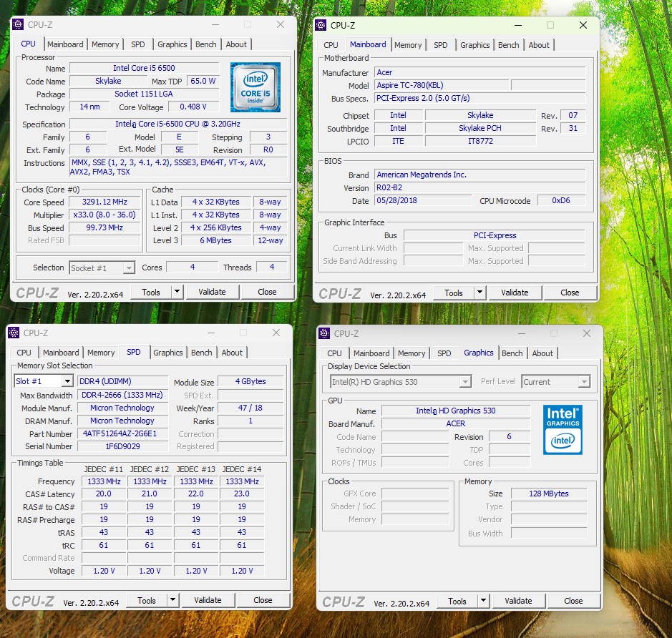Open About tab in the Mainboard window
The width and height of the screenshot is (672, 638).
coord(539,45)
